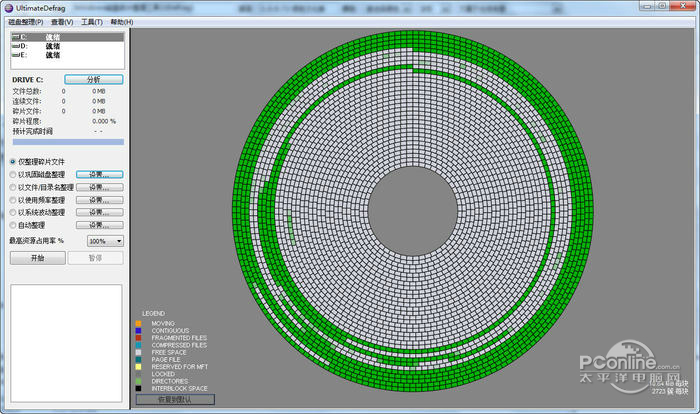The image size is (700, 414).
Task: Select drive E: in the drive list
Action: click(40, 53)
